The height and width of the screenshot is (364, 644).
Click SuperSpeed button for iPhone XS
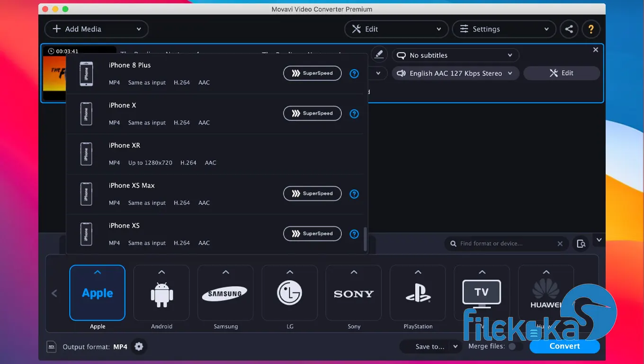point(312,234)
